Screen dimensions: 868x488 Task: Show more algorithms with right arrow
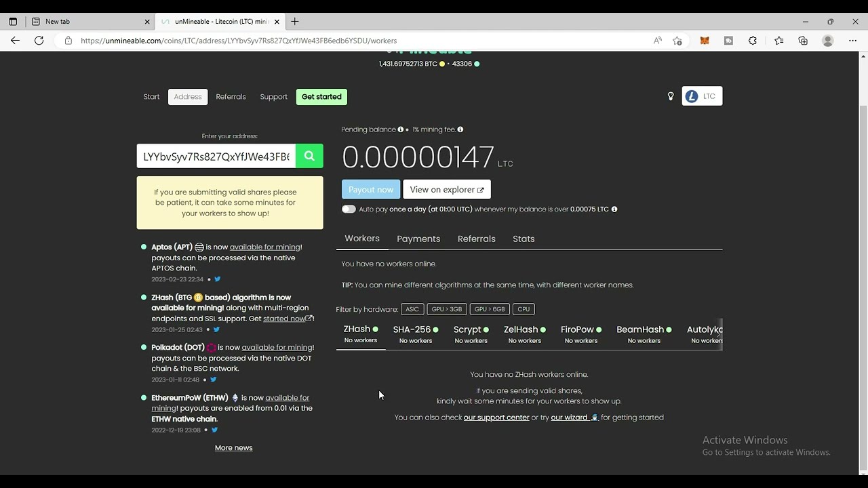(x=717, y=333)
